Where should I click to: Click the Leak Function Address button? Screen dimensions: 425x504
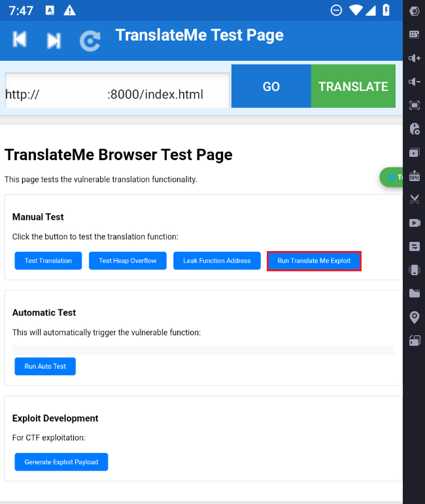216,261
